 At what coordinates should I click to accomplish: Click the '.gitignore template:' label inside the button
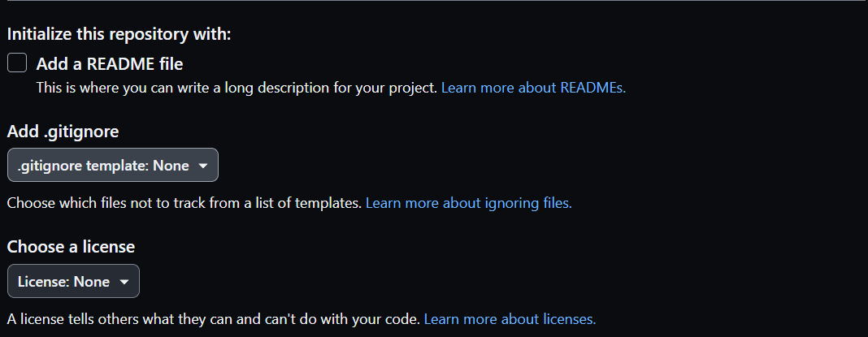click(84, 166)
